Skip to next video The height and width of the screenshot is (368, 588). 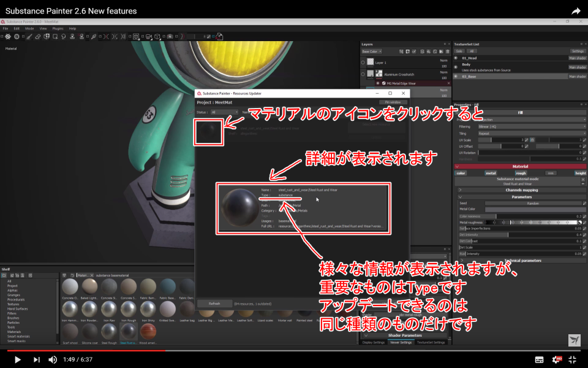point(36,360)
